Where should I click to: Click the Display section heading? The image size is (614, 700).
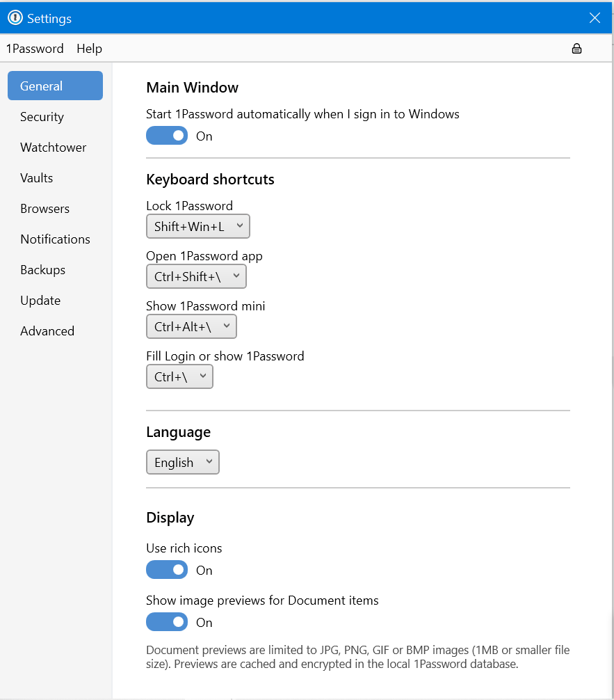tap(170, 518)
